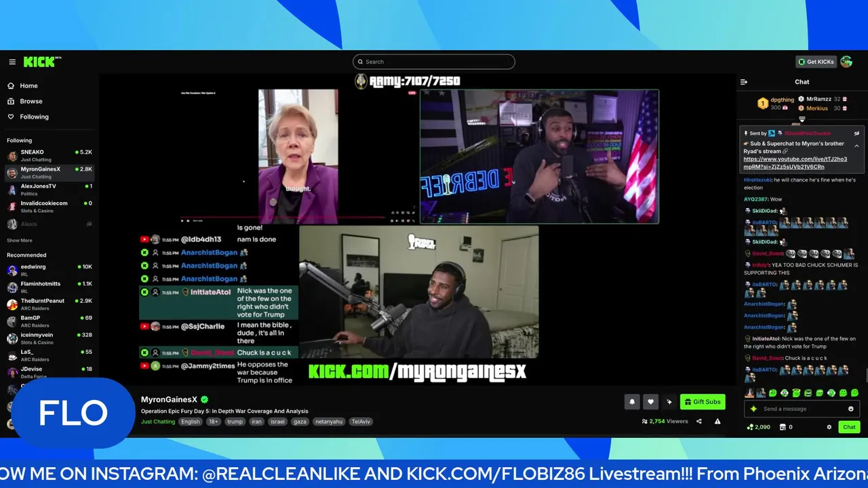Click the KICK logo
This screenshot has width=868, height=488.
point(42,62)
